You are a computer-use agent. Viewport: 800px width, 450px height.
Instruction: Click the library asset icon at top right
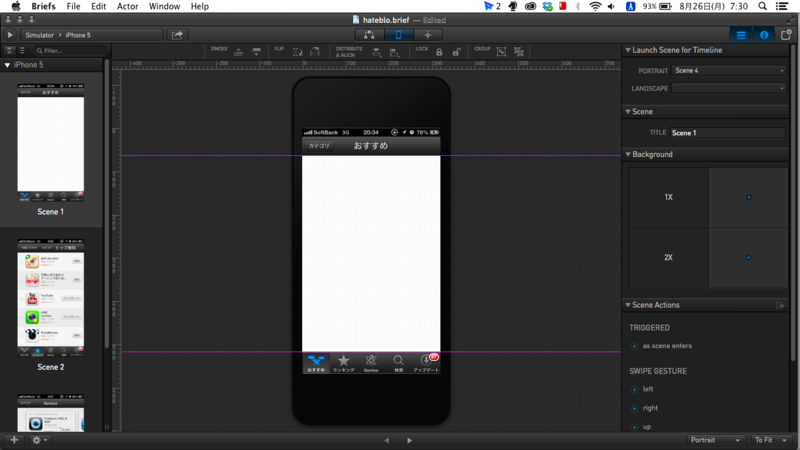[786, 35]
